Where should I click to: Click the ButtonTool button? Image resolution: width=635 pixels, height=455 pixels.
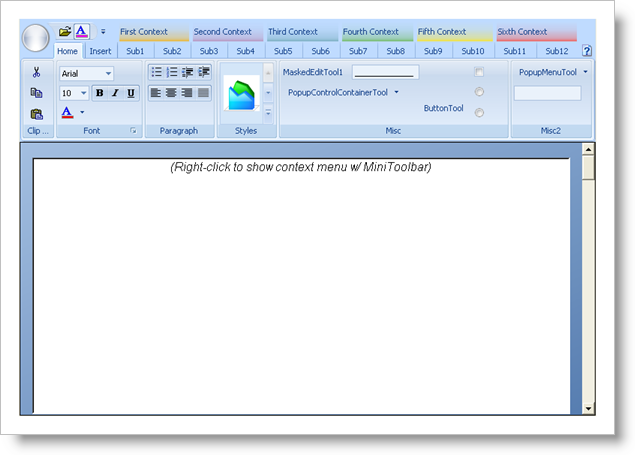coord(443,108)
